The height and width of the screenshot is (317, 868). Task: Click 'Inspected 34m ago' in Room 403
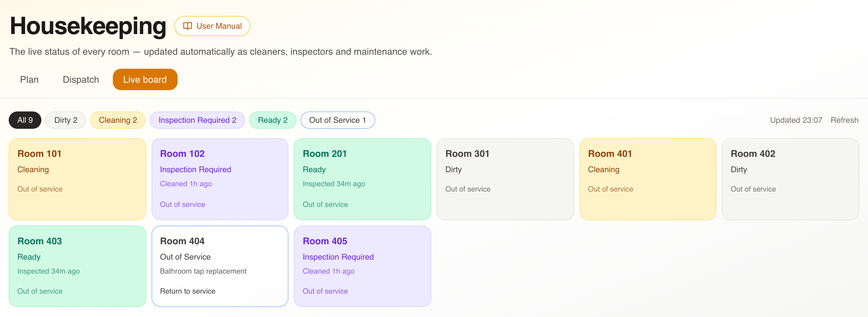coord(48,272)
